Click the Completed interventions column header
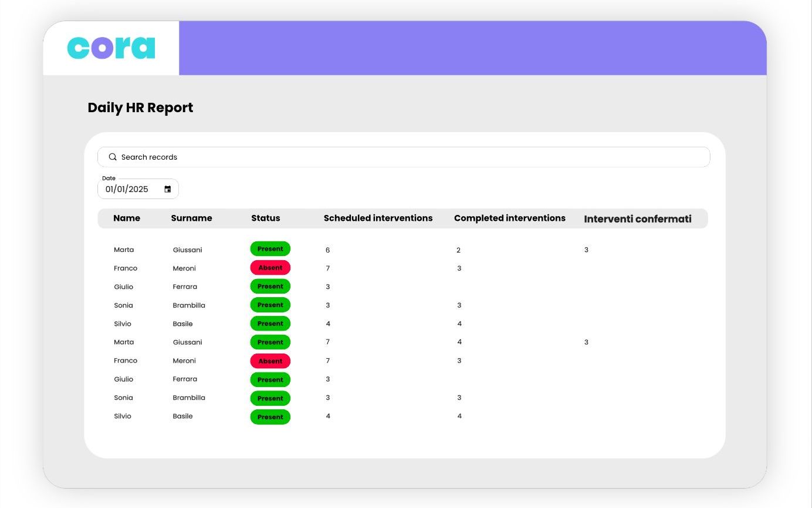Screen dimensions: 812x508 click(x=510, y=218)
